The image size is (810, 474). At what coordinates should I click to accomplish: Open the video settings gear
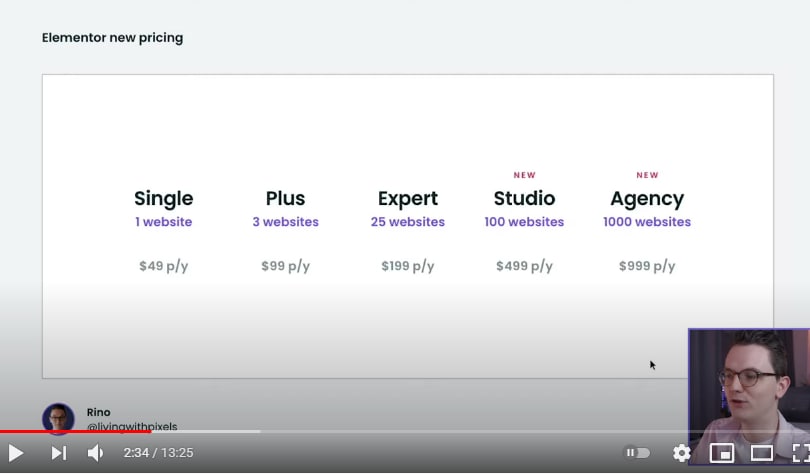click(x=681, y=453)
